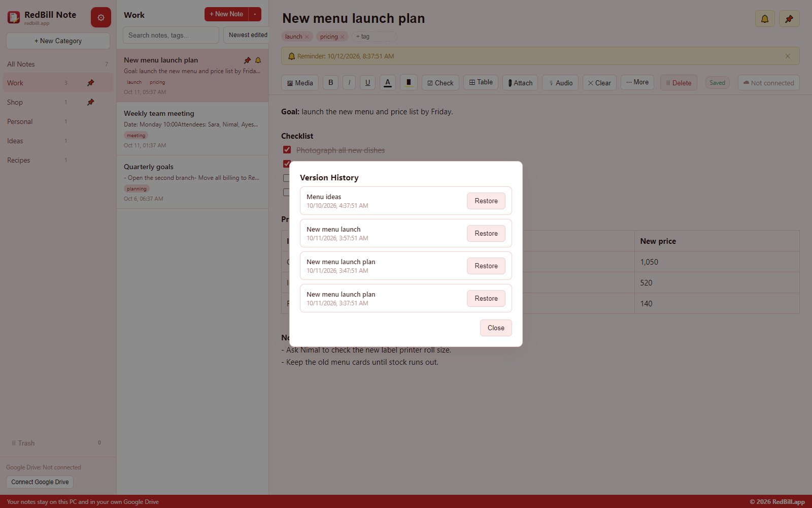Remove the launch tag
This screenshot has width=812, height=508.
point(307,37)
